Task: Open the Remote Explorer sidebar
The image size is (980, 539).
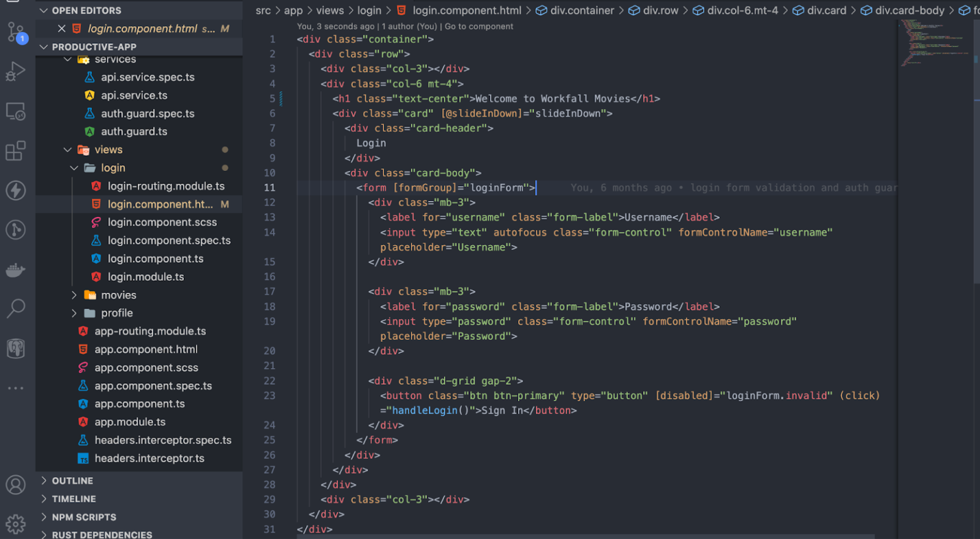Action: tap(16, 111)
